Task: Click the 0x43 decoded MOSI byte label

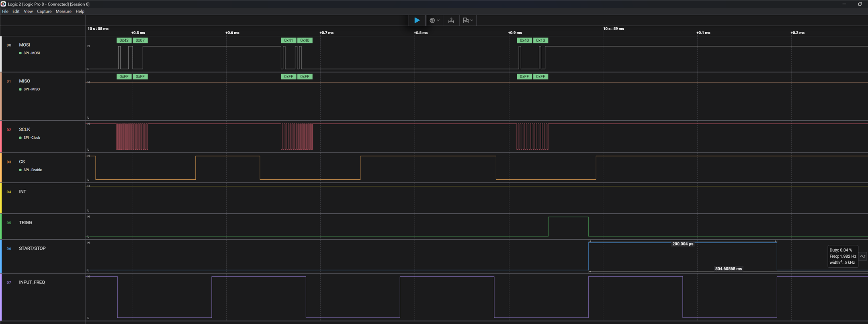Action: [x=124, y=40]
